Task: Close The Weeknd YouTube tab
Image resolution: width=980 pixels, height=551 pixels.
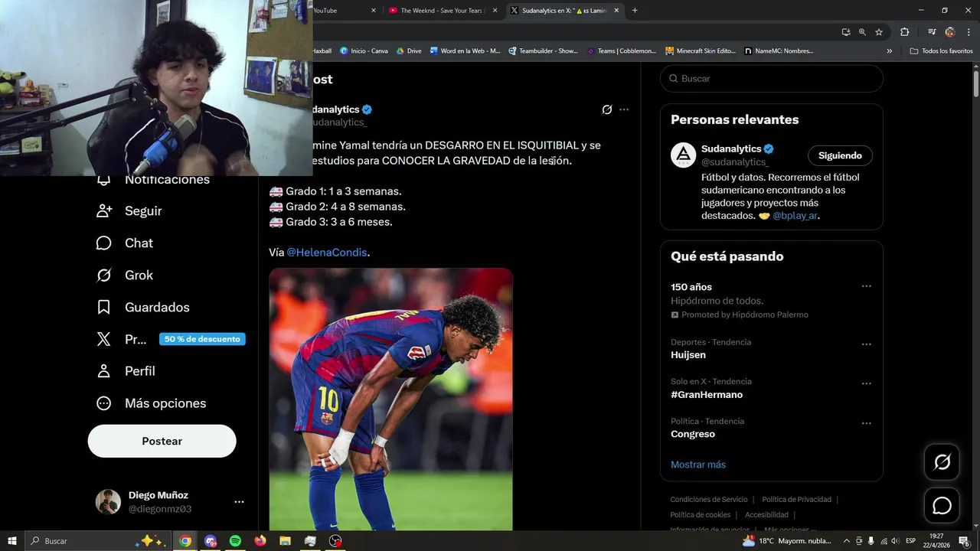Action: (495, 11)
